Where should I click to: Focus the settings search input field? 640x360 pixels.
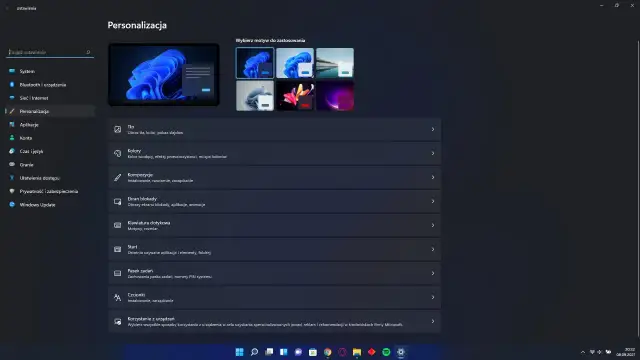coord(50,52)
